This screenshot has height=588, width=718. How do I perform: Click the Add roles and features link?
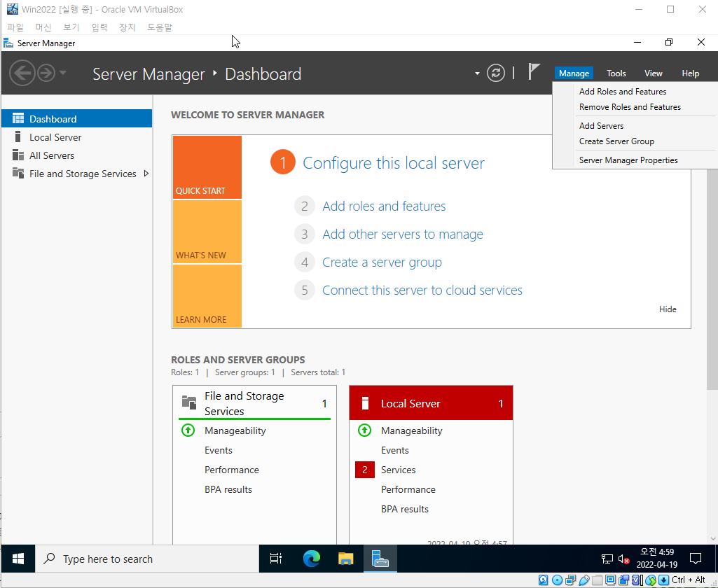click(384, 206)
